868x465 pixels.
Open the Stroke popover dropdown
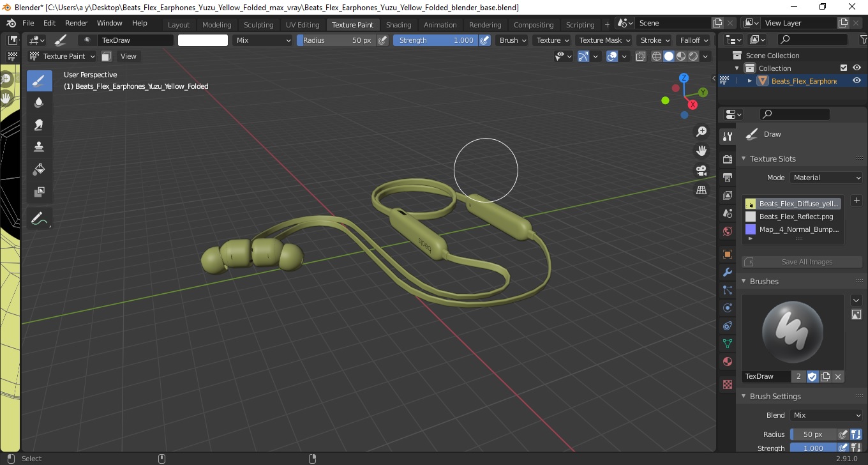click(655, 40)
